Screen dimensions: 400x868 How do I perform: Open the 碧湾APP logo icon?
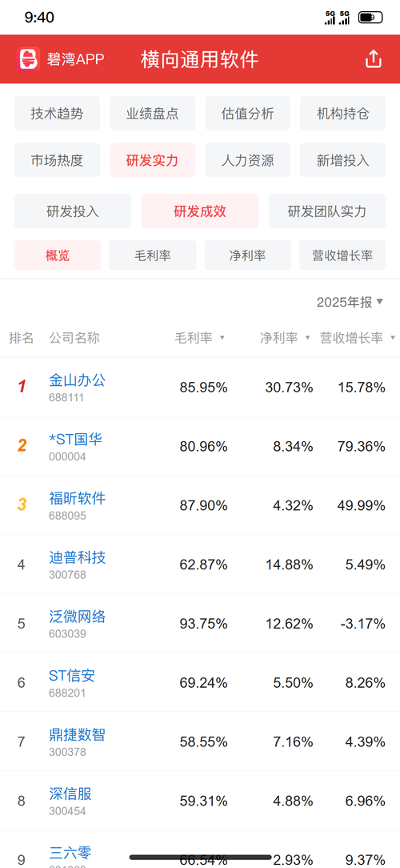click(x=29, y=59)
